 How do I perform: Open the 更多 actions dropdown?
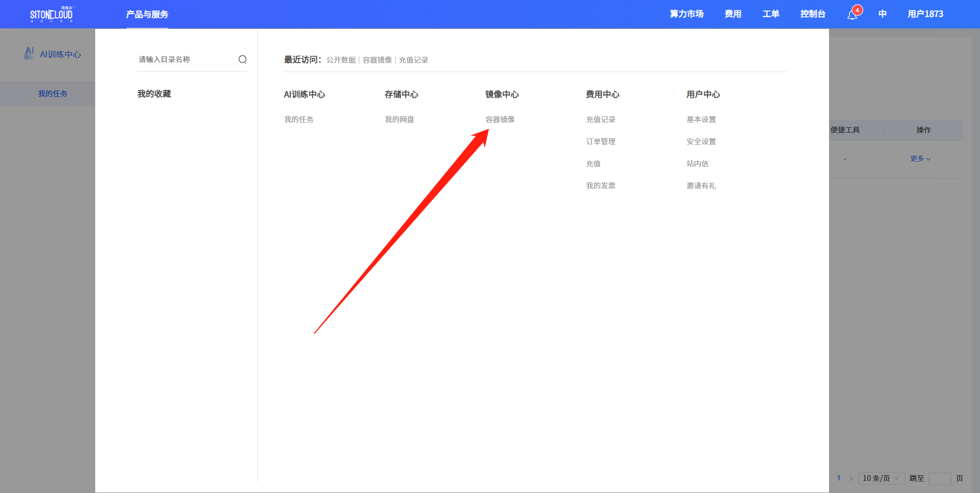click(x=920, y=158)
